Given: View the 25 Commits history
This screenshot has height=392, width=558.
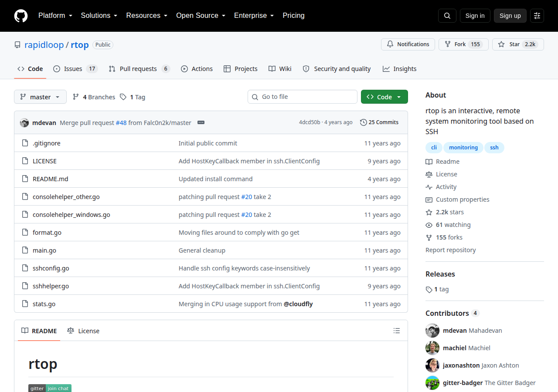Looking at the screenshot, I should coord(379,122).
